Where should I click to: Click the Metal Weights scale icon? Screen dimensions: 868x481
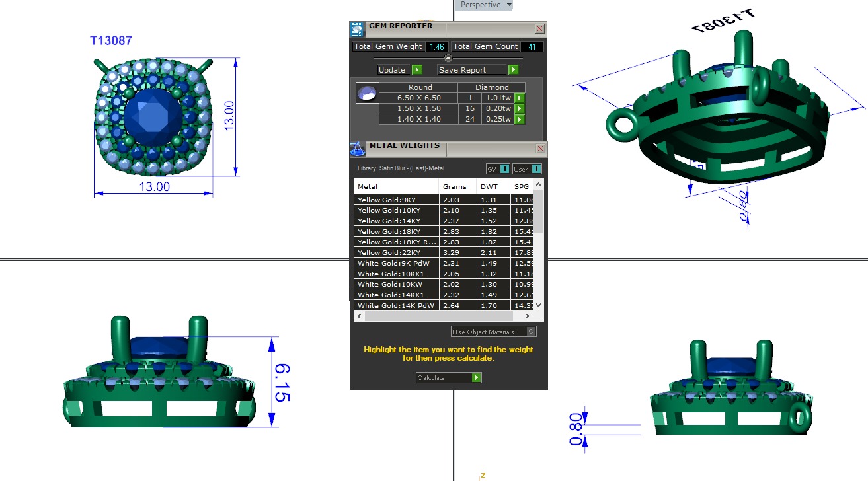tap(357, 149)
